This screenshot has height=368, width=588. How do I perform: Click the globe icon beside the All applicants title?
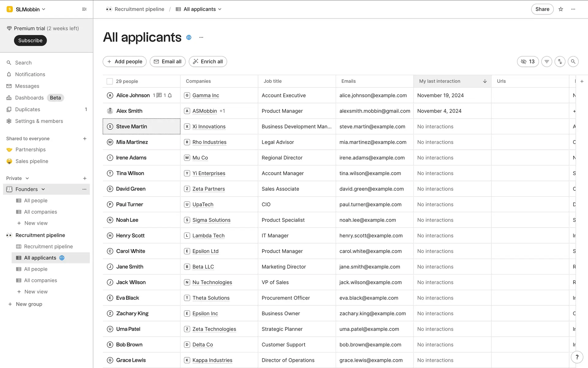pos(189,37)
